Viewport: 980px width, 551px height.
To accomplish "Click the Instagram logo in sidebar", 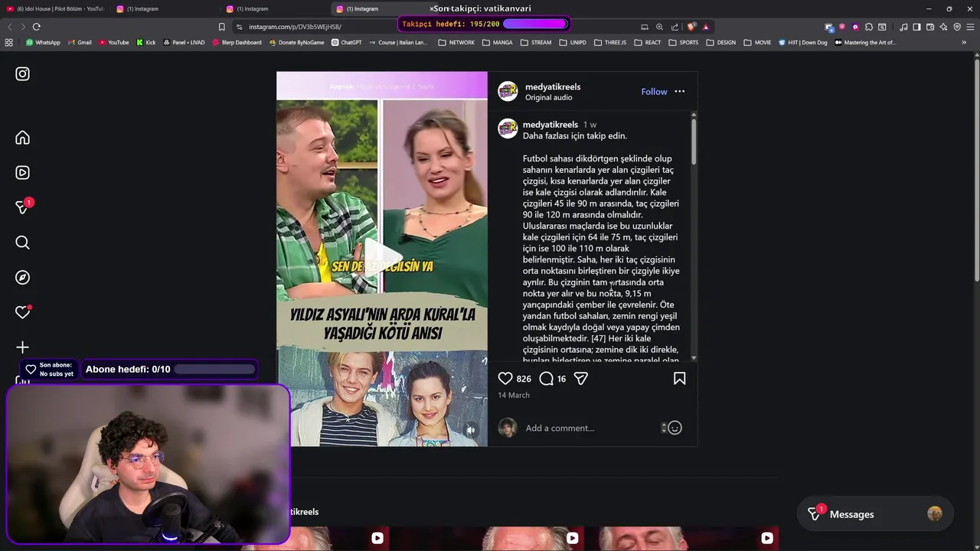I will pyautogui.click(x=22, y=74).
